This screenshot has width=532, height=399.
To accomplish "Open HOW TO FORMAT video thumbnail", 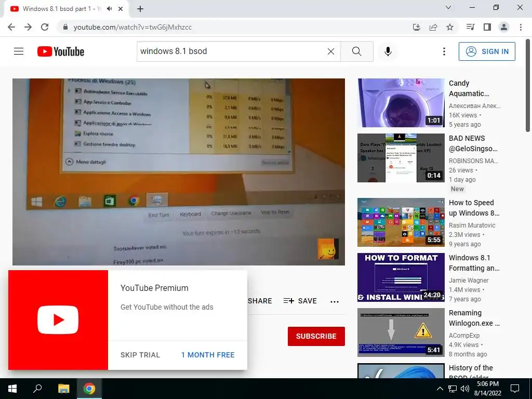I will [401, 277].
